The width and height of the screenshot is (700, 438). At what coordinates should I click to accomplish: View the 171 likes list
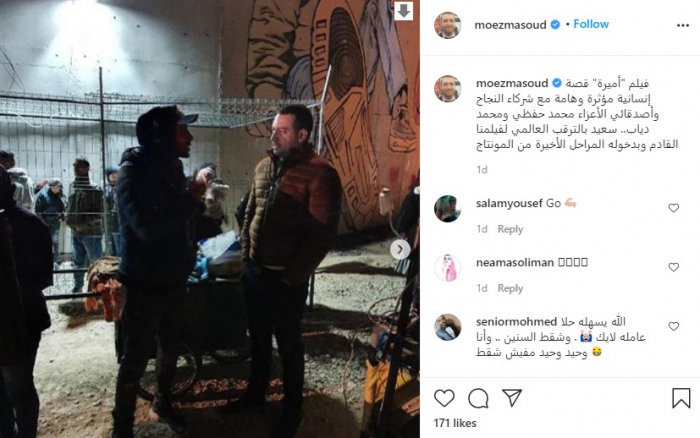point(455,423)
